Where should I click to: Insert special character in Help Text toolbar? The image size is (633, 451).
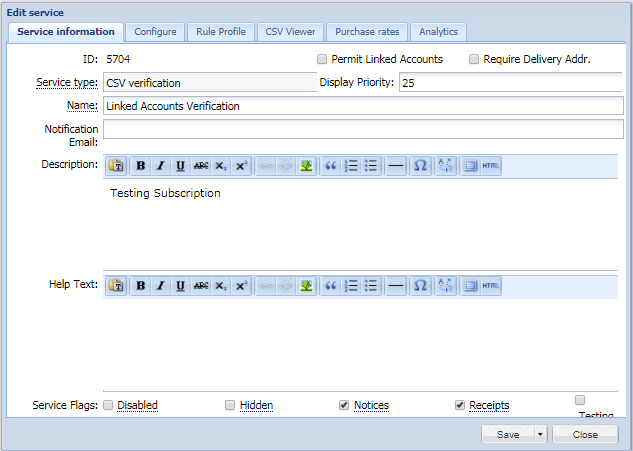tap(420, 286)
